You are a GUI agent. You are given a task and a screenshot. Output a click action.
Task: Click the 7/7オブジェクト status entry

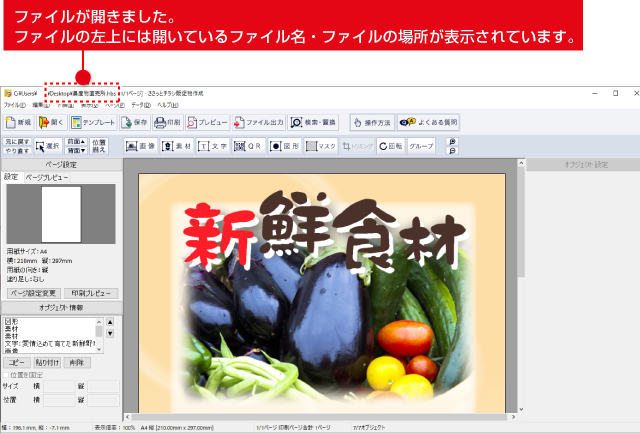(369, 427)
